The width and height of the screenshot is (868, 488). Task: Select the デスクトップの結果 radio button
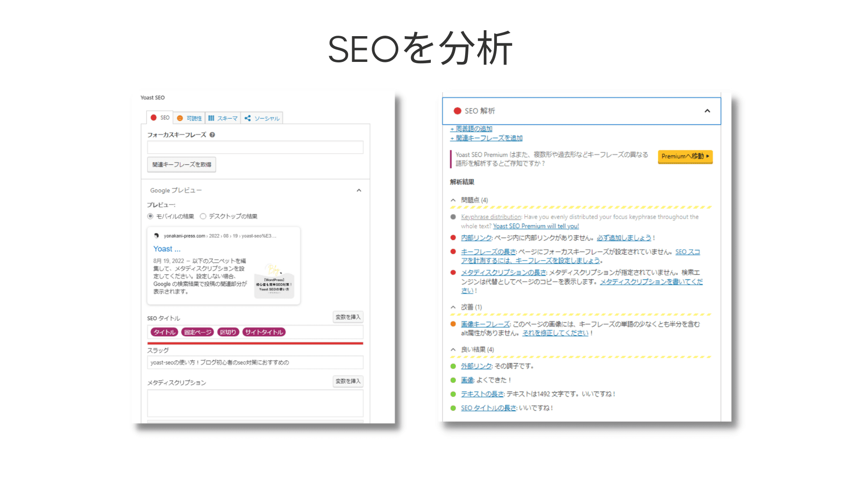tap(203, 216)
